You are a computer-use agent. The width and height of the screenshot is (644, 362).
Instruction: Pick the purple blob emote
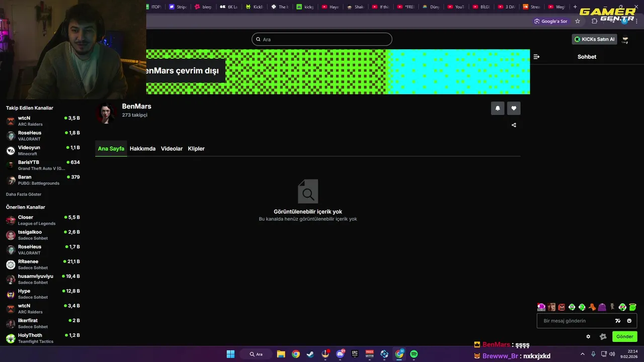[x=602, y=307]
